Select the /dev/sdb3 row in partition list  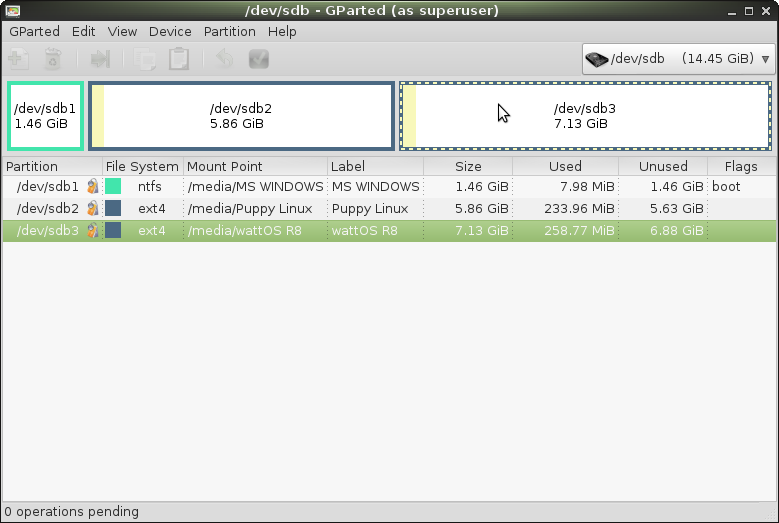[389, 230]
